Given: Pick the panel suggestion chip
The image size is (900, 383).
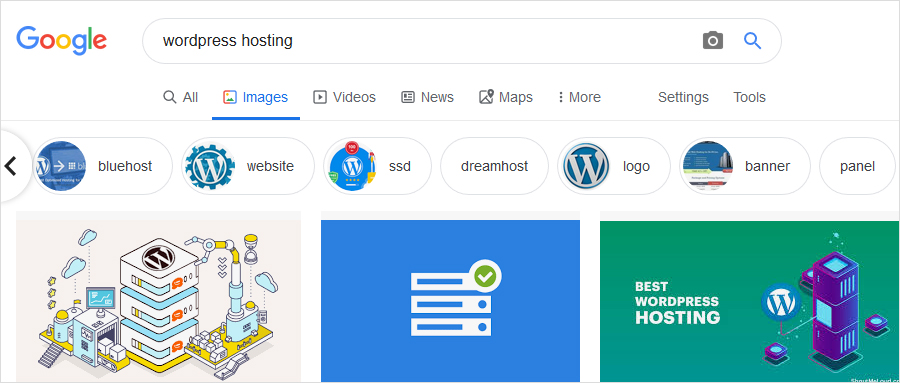Looking at the screenshot, I should 858,167.
